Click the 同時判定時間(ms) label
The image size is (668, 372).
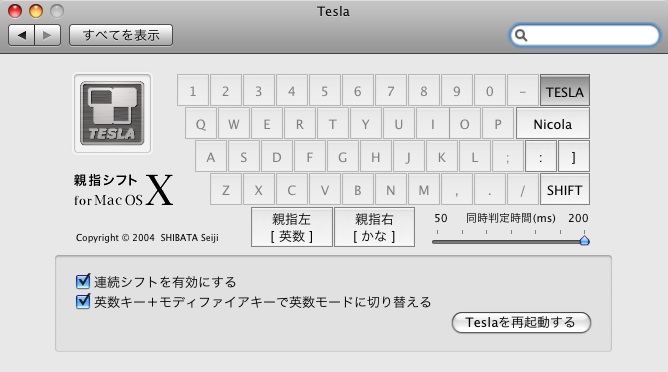pyautogui.click(x=510, y=218)
